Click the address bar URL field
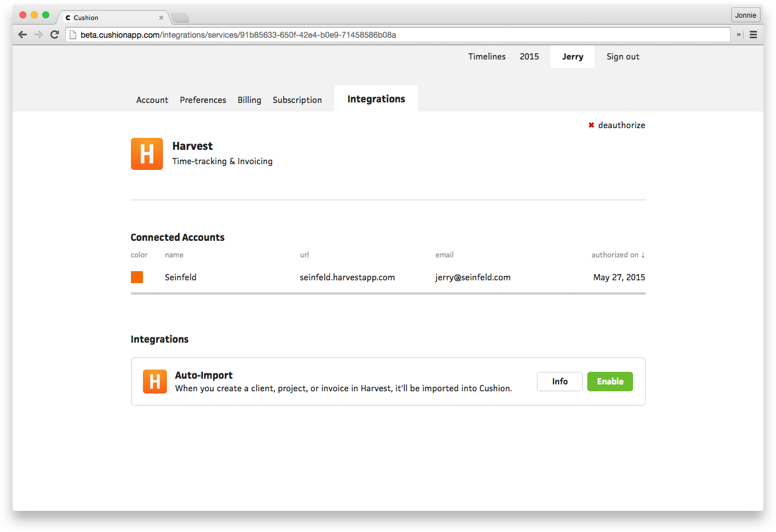 (x=397, y=35)
